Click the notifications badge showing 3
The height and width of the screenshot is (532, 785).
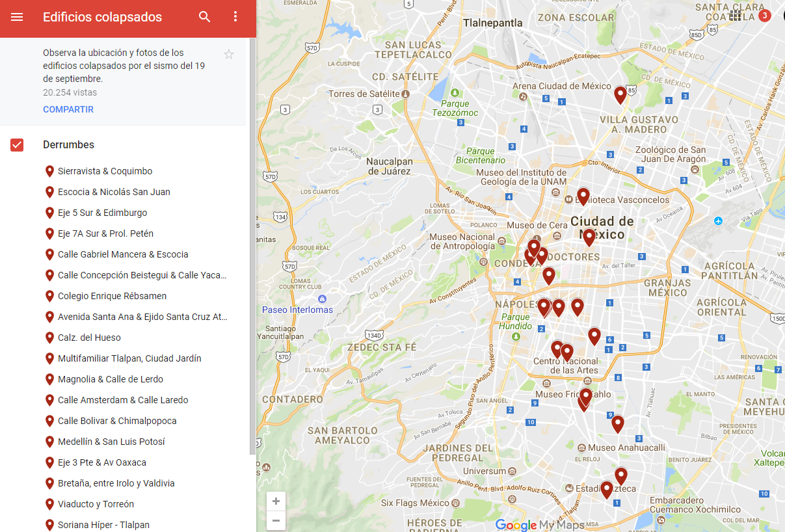click(x=765, y=15)
